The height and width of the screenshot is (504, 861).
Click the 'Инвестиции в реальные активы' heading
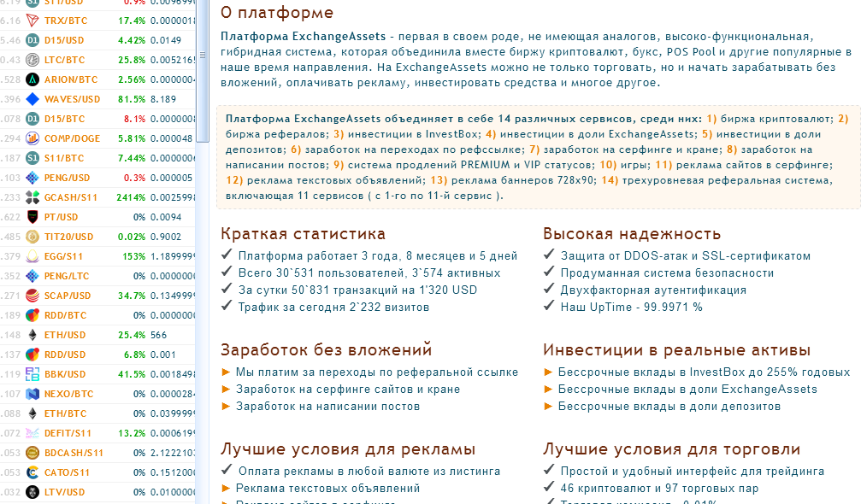click(x=676, y=349)
